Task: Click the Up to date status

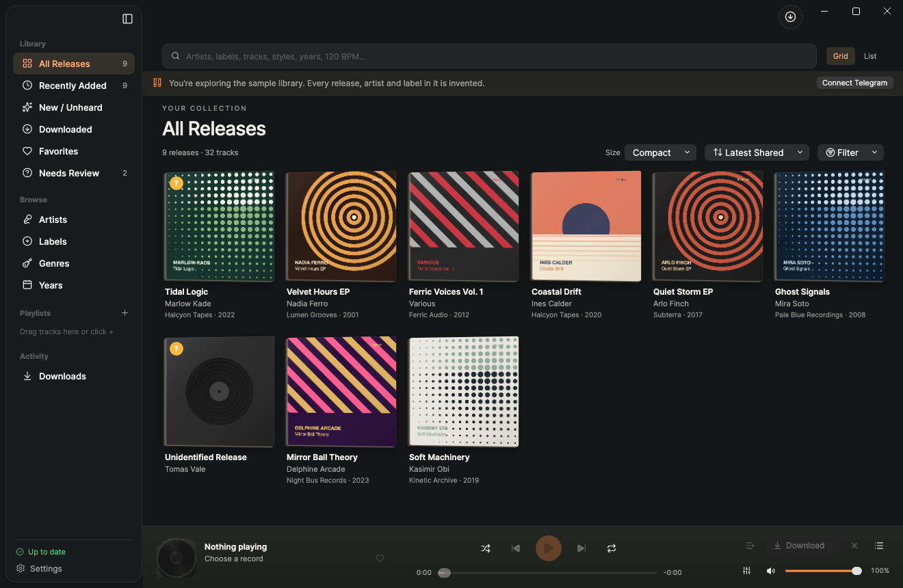Action: [x=40, y=552]
